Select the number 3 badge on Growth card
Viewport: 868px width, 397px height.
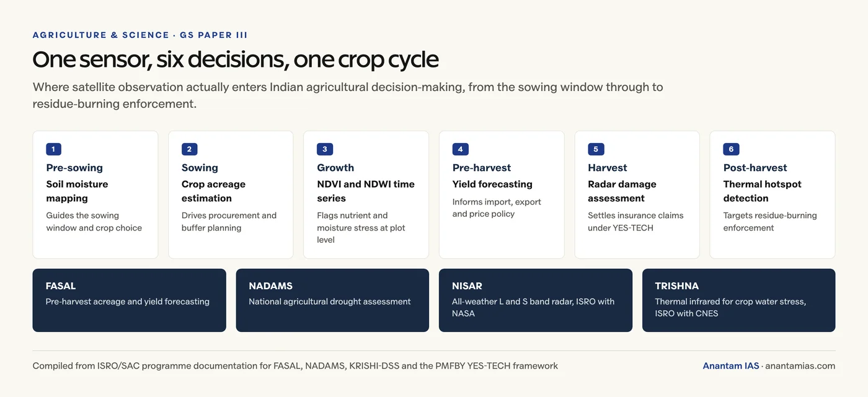point(324,149)
